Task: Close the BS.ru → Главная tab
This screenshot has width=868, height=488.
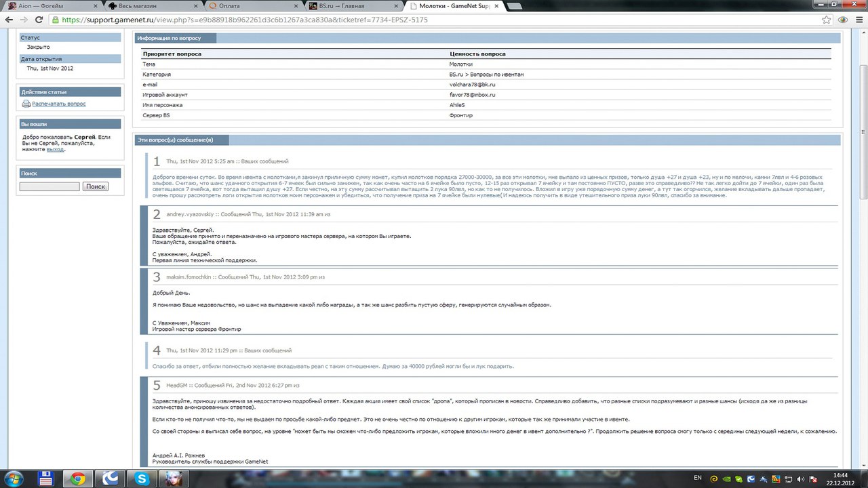Action: click(x=395, y=5)
